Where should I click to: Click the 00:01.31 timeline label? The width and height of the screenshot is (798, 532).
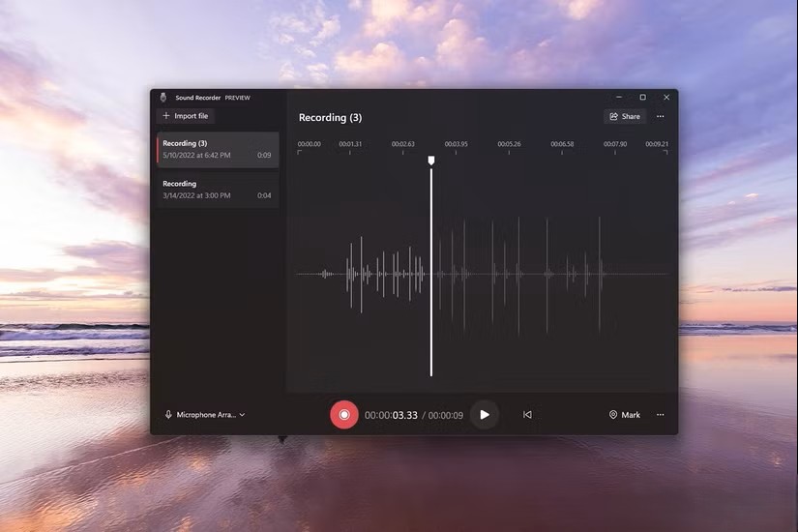pyautogui.click(x=350, y=144)
